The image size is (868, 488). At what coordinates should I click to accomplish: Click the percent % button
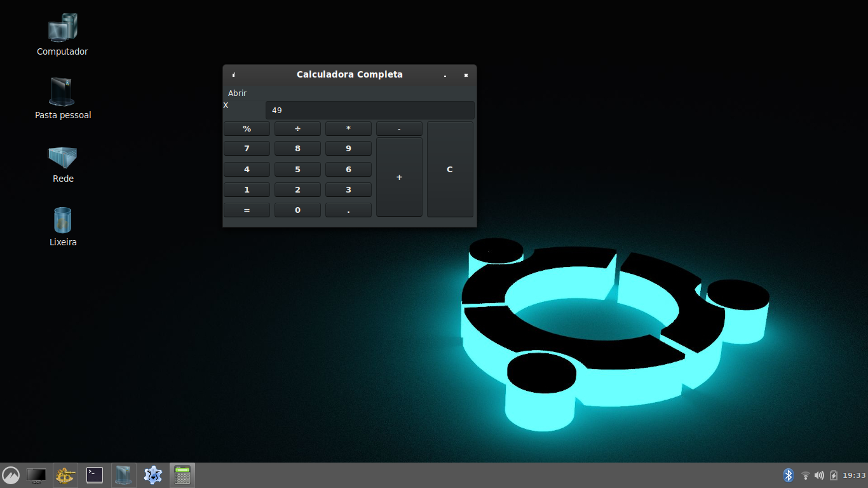247,128
